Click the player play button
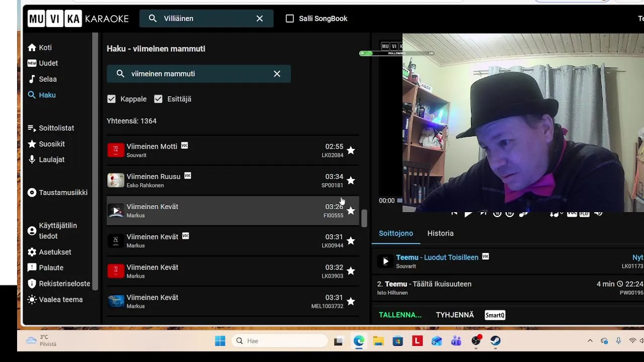 point(468,214)
